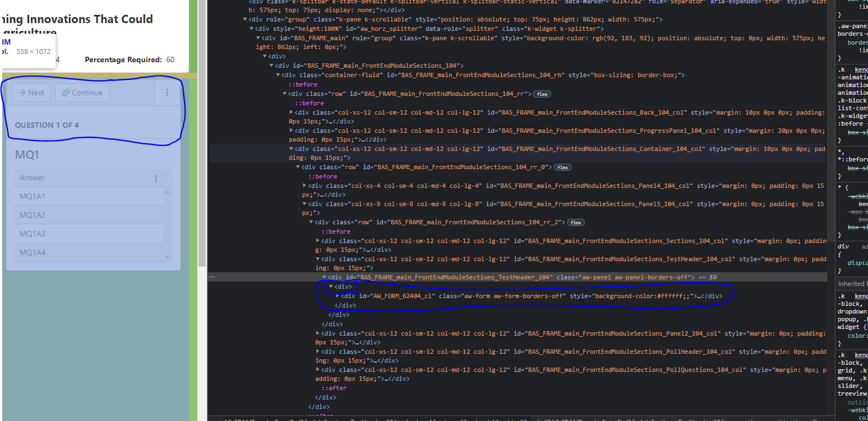Screen dimensions: 868x421
Task: Open the three-dot menu beside Continue
Action: click(x=167, y=93)
